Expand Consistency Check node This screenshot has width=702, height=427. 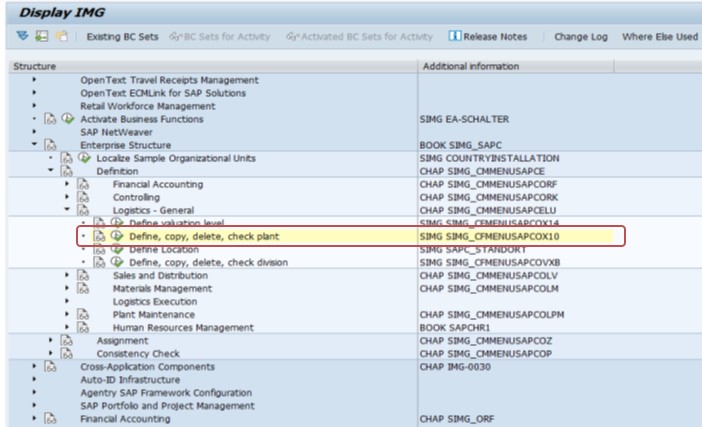pyautogui.click(x=51, y=353)
